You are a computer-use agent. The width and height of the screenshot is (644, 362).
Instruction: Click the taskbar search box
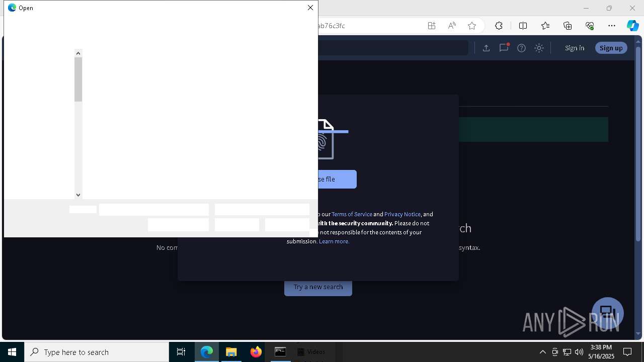tap(97, 352)
